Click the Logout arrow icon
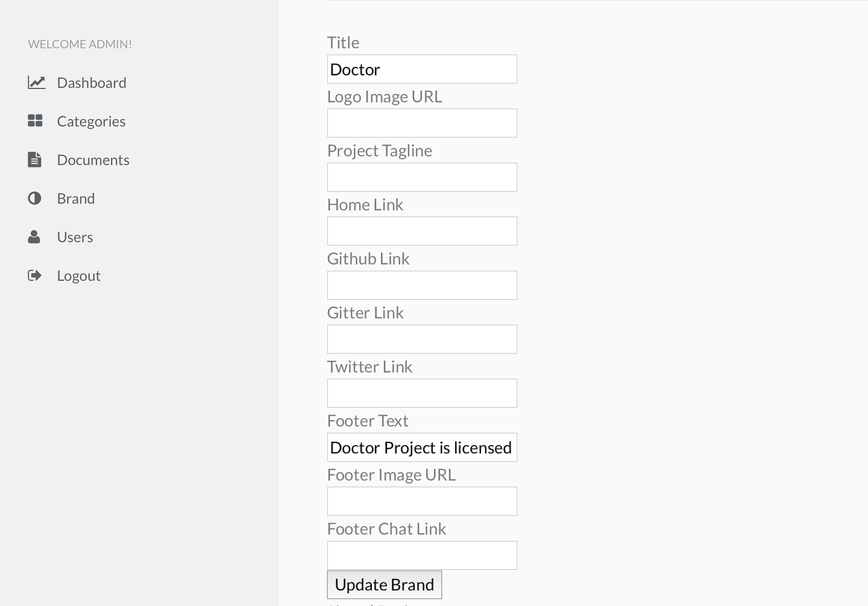The width and height of the screenshot is (868, 606). (35, 276)
